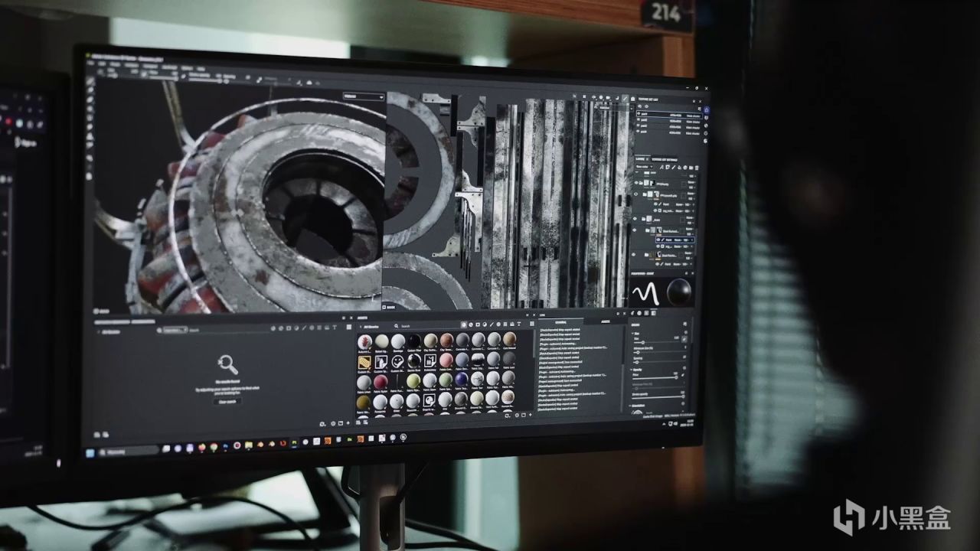
Task: Click the leftmost icon in Layers panel toolbar
Action: [662, 168]
